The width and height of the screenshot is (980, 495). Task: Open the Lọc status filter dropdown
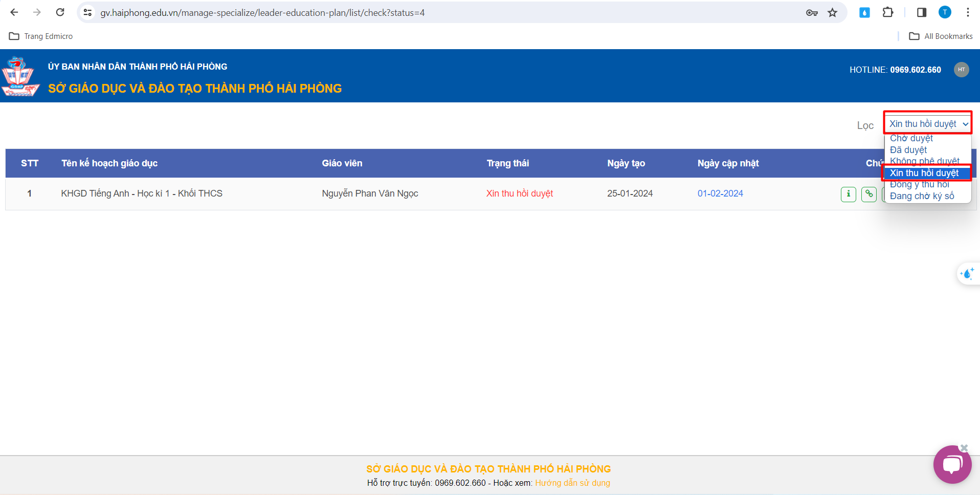[927, 124]
